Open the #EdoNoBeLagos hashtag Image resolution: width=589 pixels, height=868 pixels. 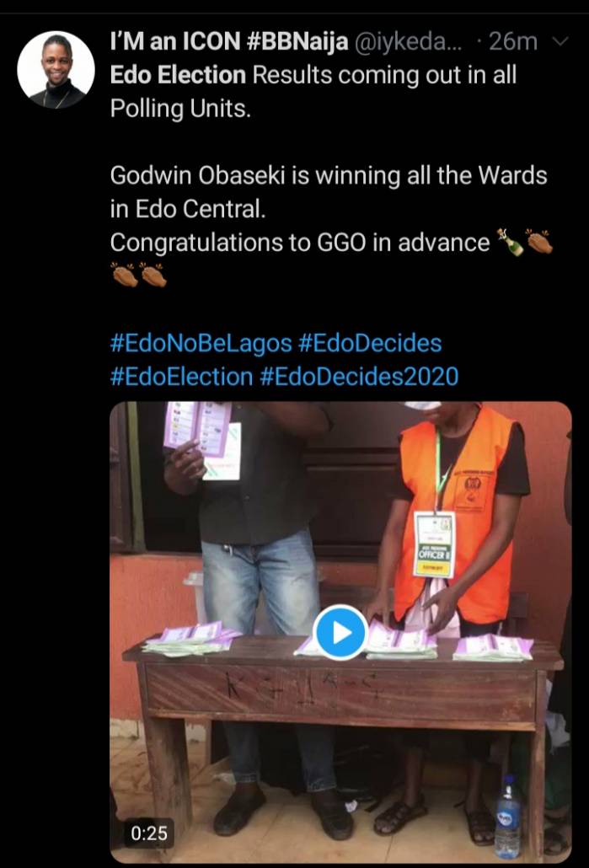(x=201, y=343)
